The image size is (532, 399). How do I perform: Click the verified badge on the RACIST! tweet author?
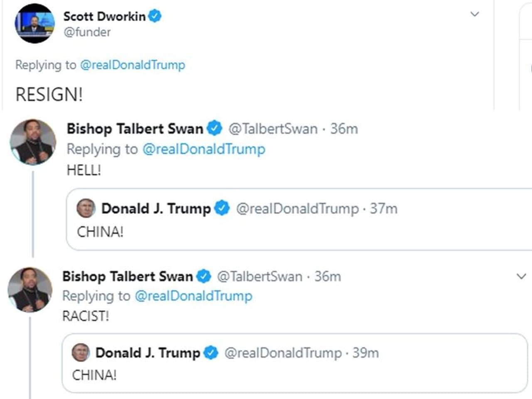click(x=204, y=276)
